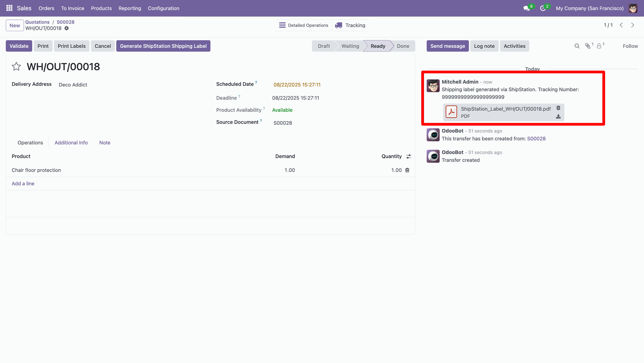644x363 pixels.
Task: Download the ShipStation label PDF
Action: point(558,117)
